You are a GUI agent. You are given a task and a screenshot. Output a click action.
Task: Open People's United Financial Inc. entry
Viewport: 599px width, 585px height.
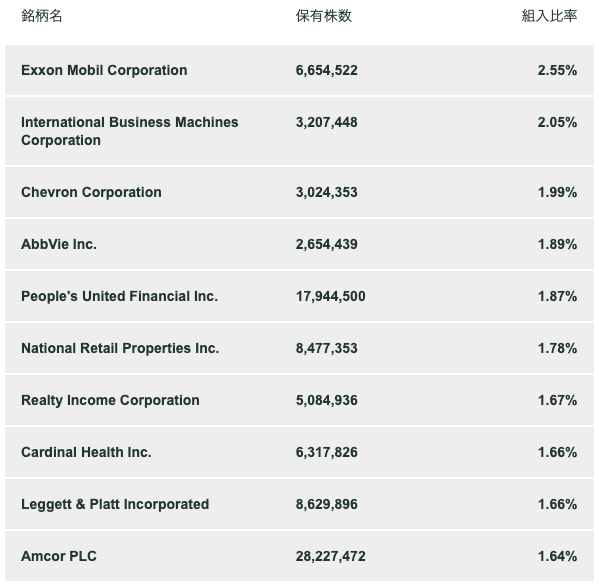pos(119,296)
